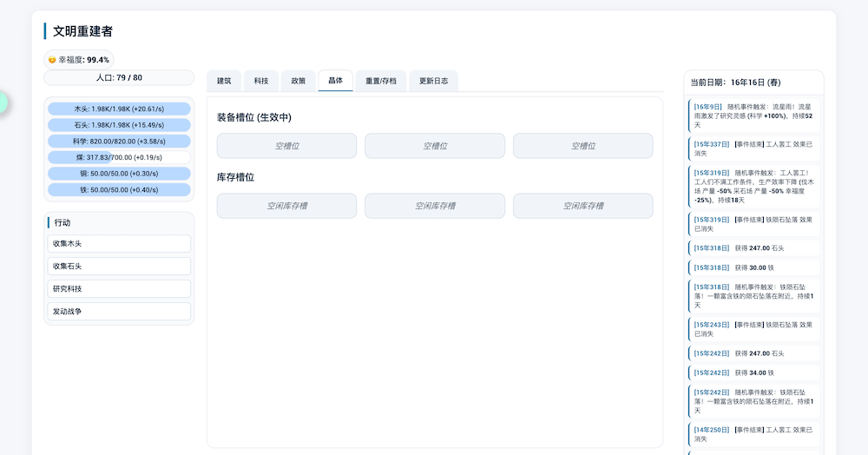Click the 煤 resource progress bar

click(x=119, y=157)
